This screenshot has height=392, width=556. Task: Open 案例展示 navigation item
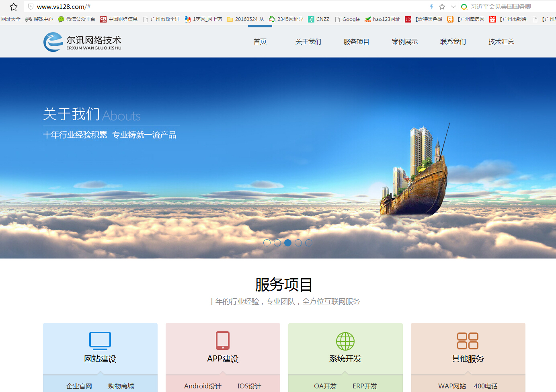tap(405, 41)
